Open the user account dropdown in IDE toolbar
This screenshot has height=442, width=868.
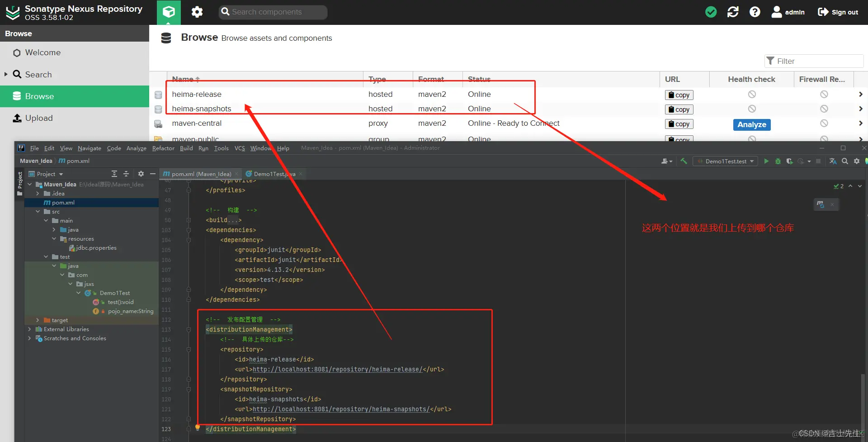(x=667, y=161)
